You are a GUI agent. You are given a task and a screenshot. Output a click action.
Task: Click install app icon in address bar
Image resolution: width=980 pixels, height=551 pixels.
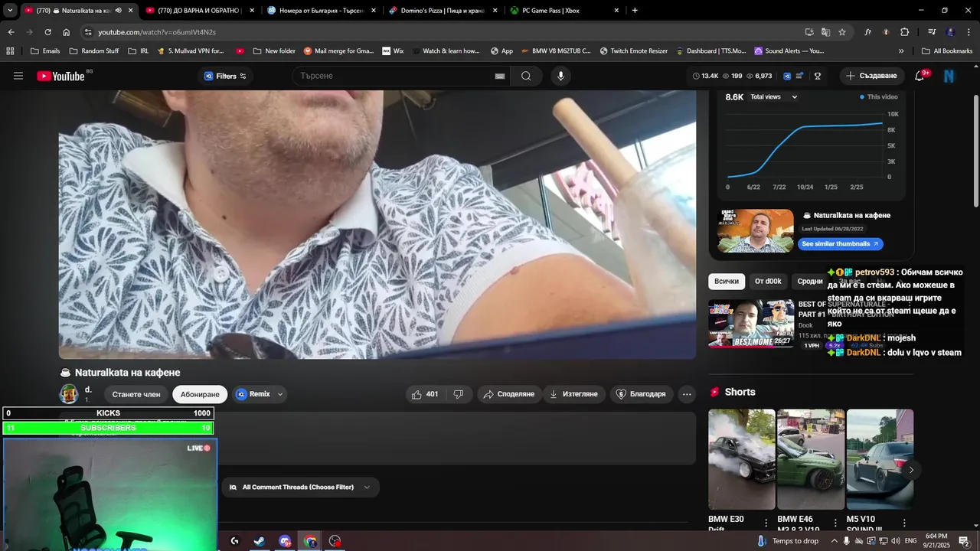point(809,32)
